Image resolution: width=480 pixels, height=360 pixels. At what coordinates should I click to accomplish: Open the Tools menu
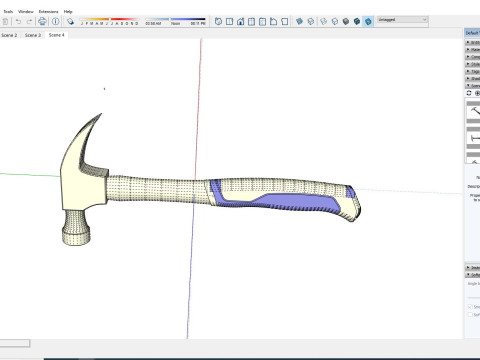[8, 12]
